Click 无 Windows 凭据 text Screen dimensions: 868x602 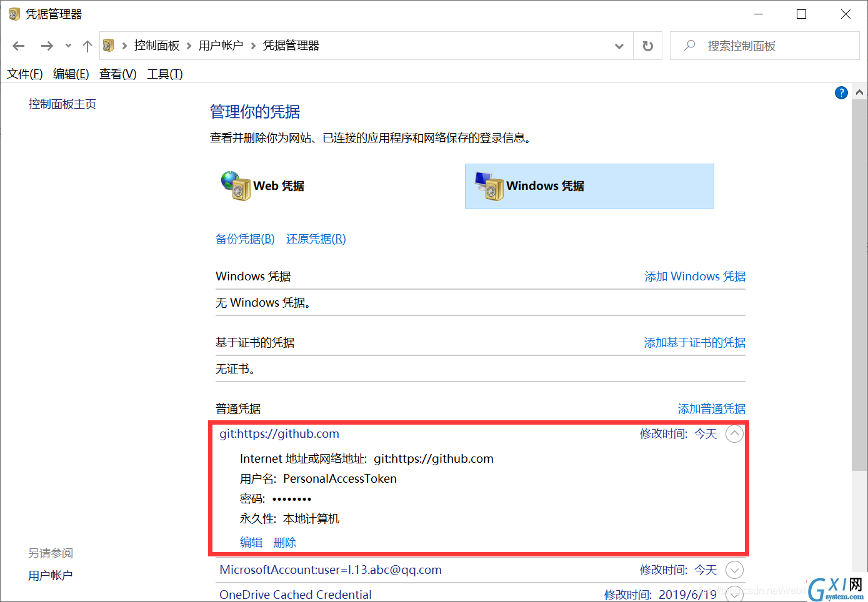coord(263,303)
